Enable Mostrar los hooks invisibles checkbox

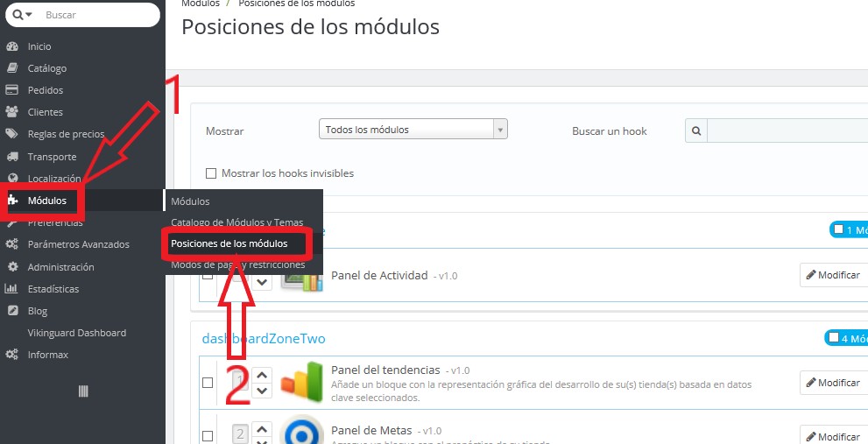click(210, 173)
